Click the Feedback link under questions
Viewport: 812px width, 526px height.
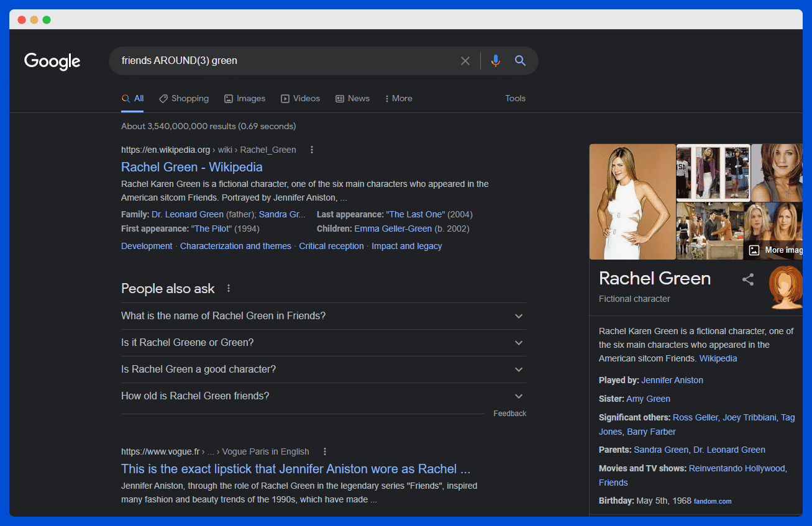coord(509,414)
